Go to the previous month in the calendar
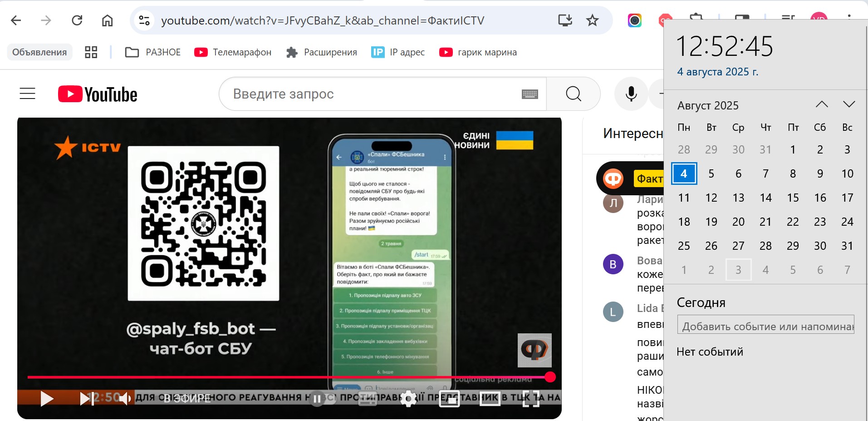The height and width of the screenshot is (421, 868). click(822, 104)
